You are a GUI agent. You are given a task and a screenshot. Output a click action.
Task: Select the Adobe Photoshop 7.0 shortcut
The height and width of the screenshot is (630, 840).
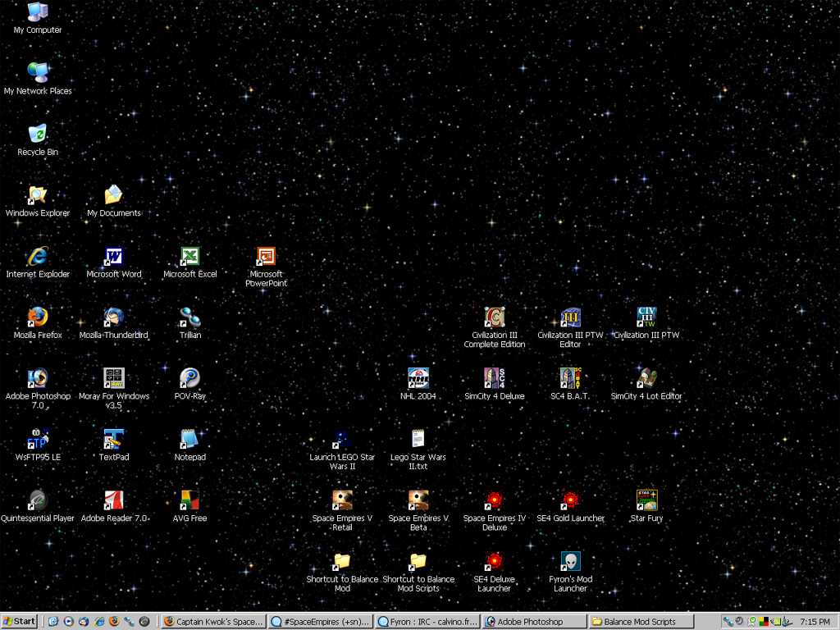38,378
